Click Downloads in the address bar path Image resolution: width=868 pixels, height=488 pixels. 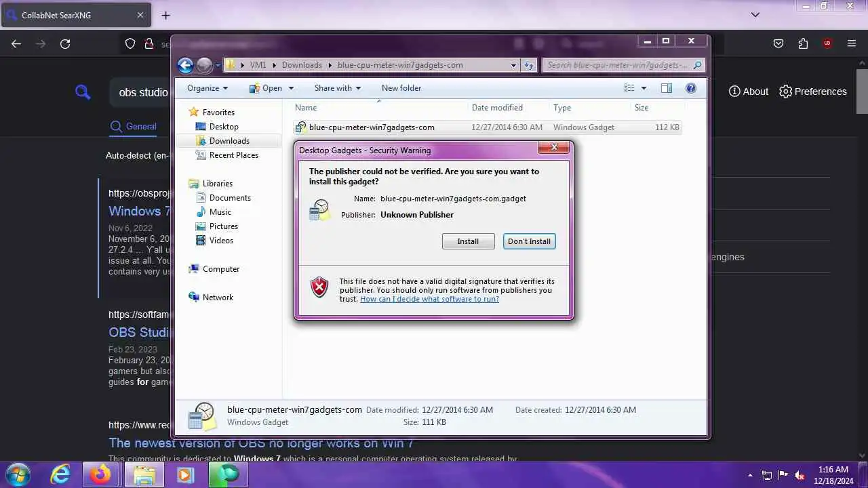[x=302, y=65]
